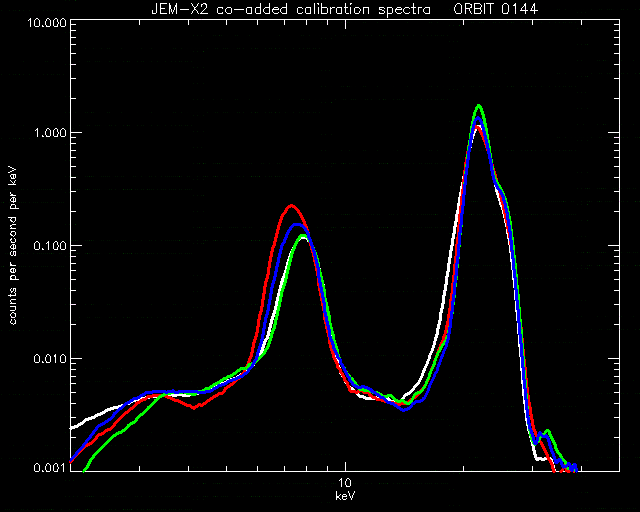Screen dimensions: 640x512
Task: Select the 0.001 y-axis tick label
Action: [50, 467]
